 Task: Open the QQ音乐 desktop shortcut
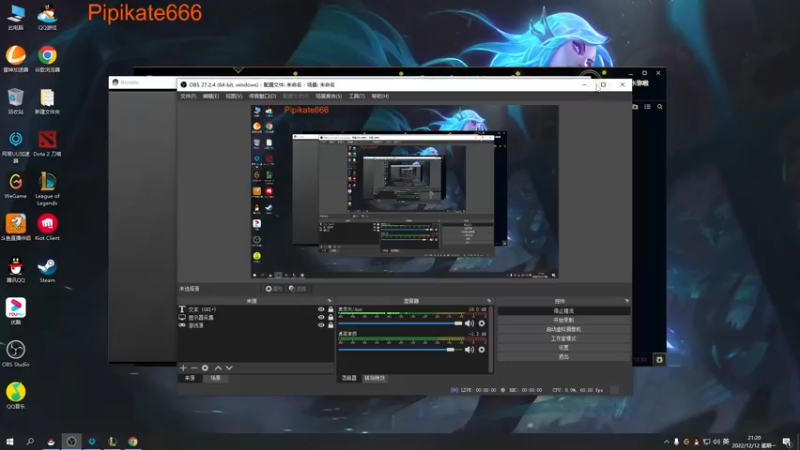tap(16, 395)
